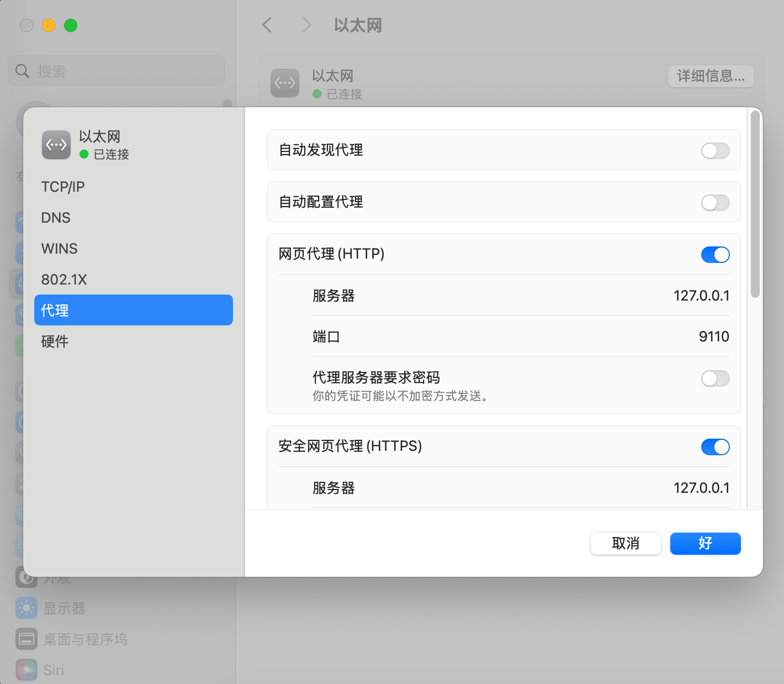
Task: Click 详细信息... button in background
Action: point(711,76)
